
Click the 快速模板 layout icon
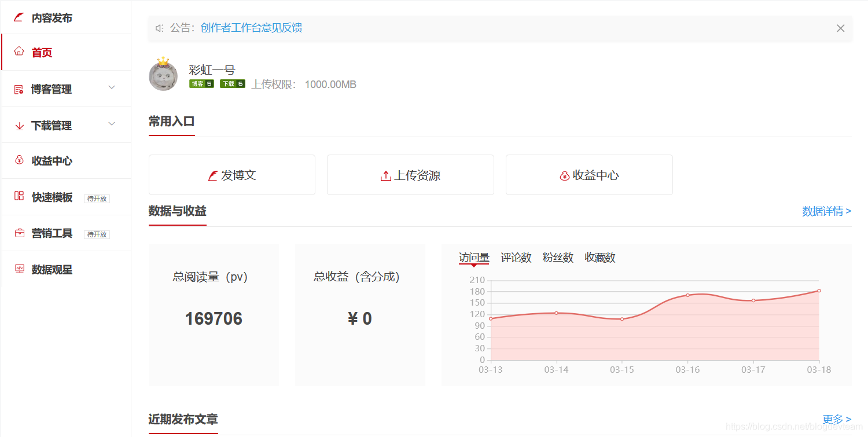[x=19, y=196]
